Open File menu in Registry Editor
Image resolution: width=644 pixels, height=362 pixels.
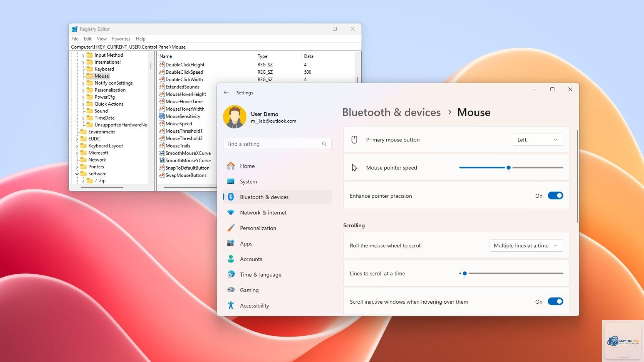[75, 39]
